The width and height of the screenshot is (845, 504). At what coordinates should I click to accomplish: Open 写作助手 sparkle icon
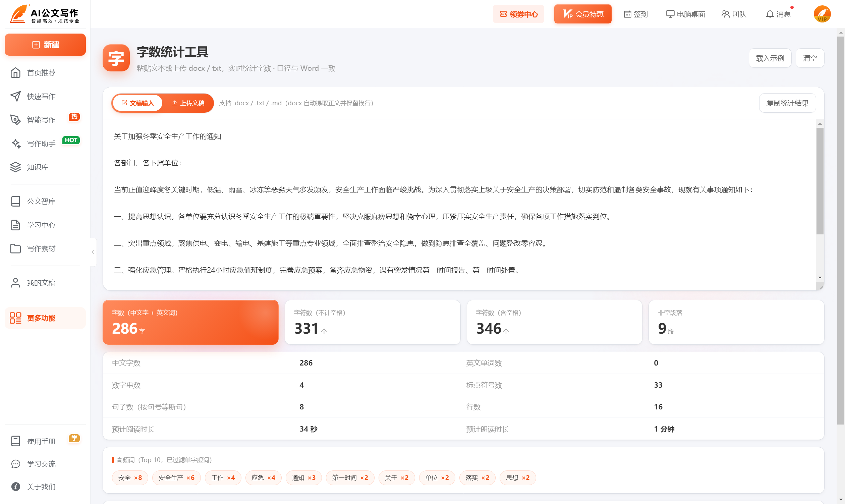click(16, 144)
